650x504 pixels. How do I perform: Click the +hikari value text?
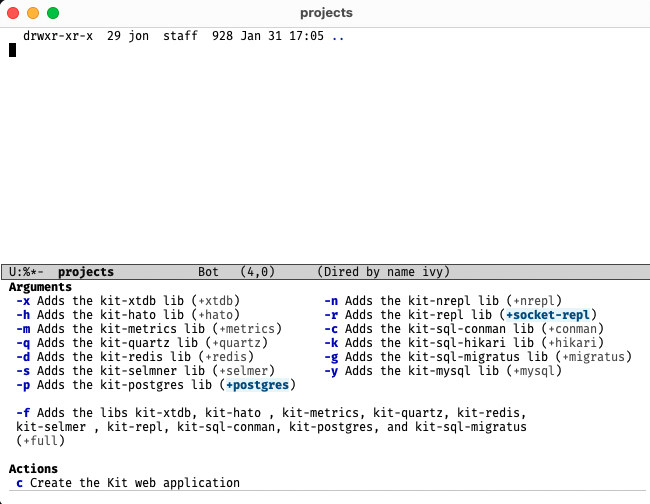pyautogui.click(x=572, y=343)
